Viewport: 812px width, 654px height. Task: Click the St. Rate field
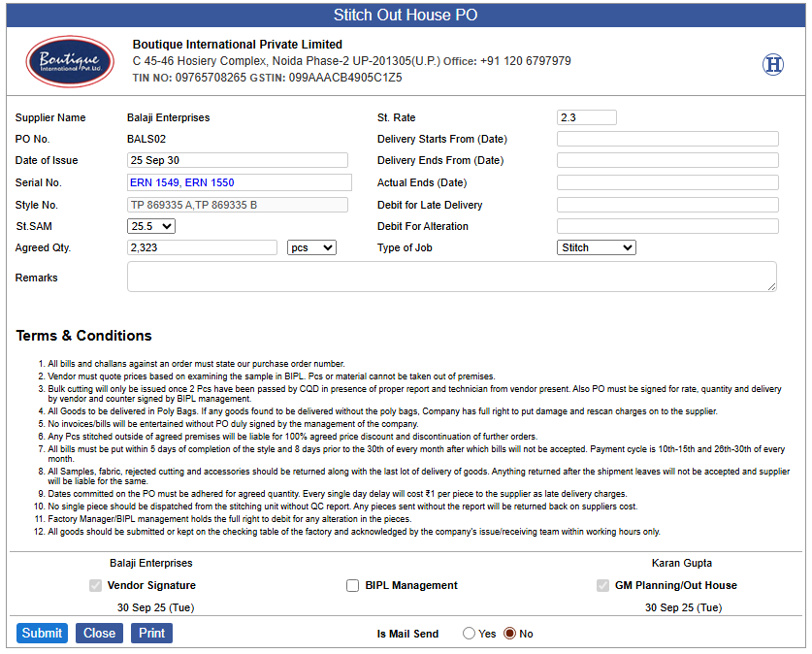coord(587,117)
